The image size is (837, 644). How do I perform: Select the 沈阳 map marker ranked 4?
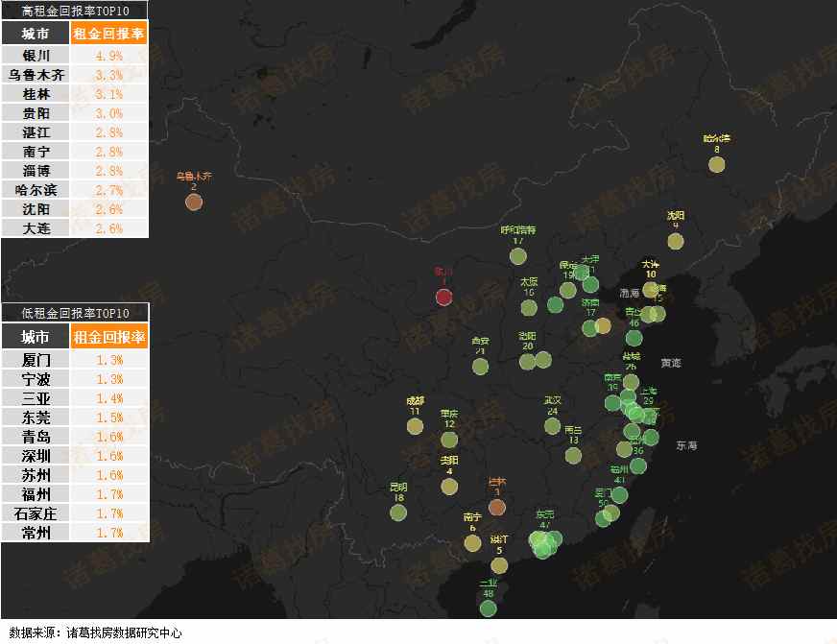pyautogui.click(x=675, y=241)
